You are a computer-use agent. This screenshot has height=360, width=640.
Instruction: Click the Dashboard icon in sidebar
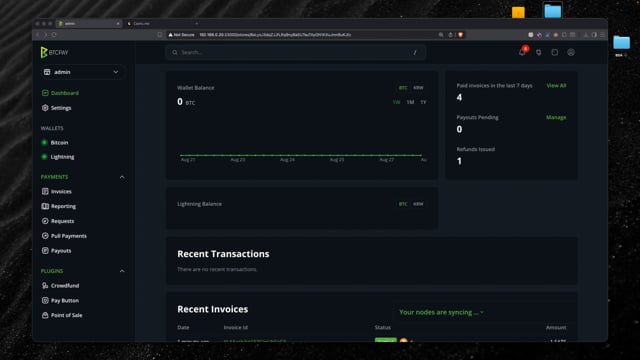pyautogui.click(x=45, y=93)
